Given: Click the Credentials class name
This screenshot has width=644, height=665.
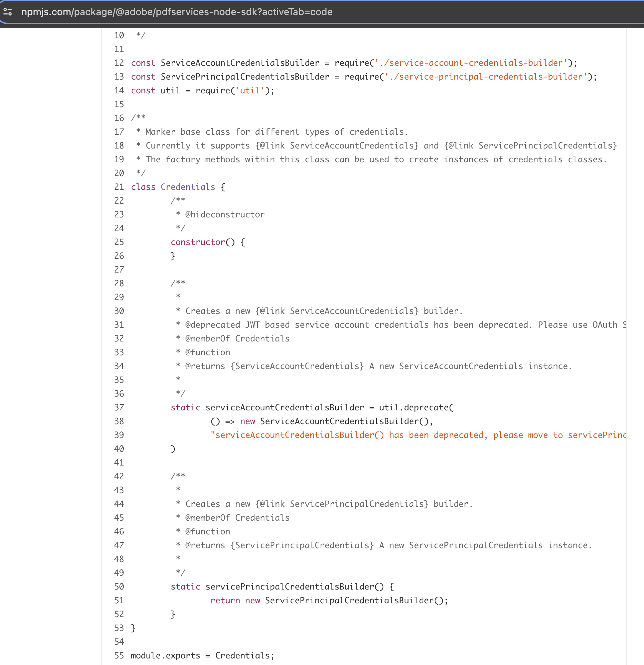Looking at the screenshot, I should [188, 187].
